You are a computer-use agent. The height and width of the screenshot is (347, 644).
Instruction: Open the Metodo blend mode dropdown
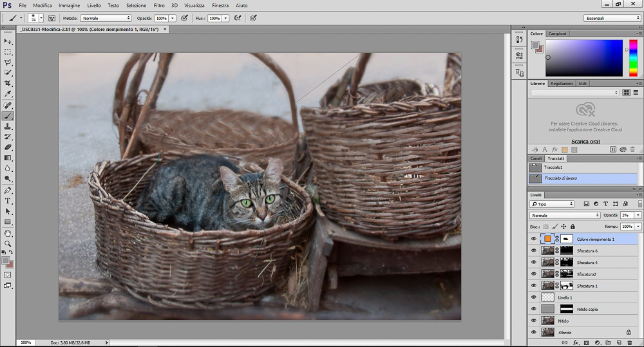coord(106,18)
